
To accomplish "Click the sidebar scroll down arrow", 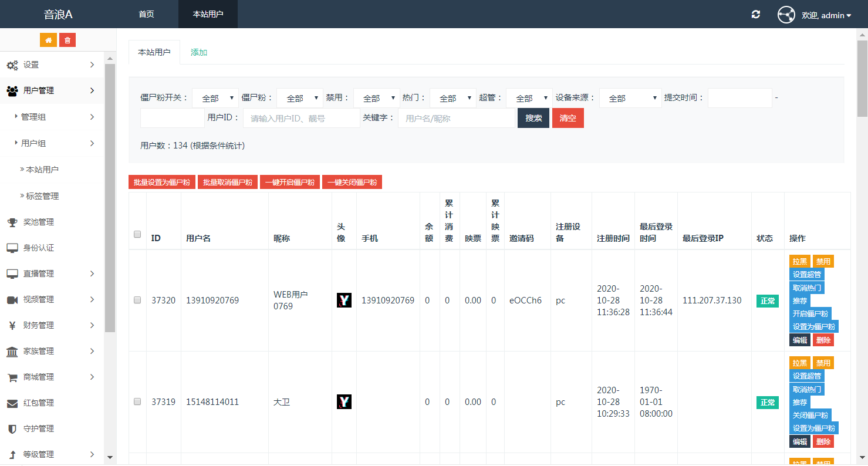I will pos(110,457).
